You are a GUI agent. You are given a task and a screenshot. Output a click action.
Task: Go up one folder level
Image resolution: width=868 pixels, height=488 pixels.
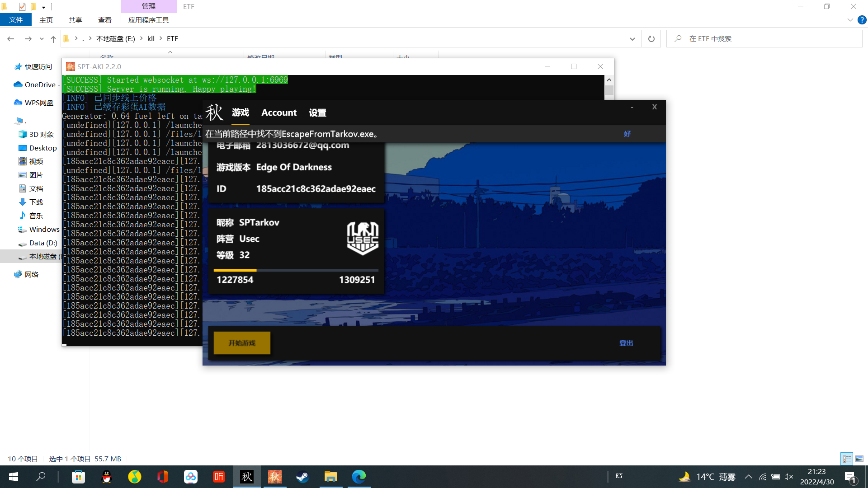(53, 39)
